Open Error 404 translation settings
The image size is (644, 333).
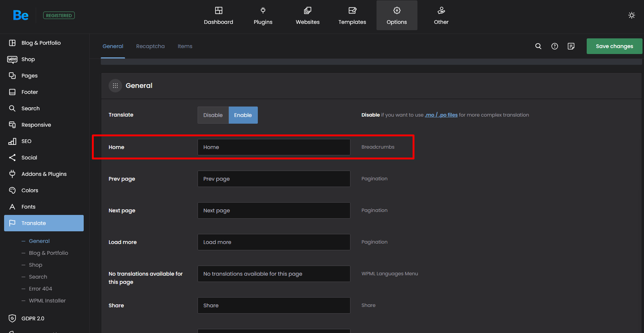tap(41, 289)
